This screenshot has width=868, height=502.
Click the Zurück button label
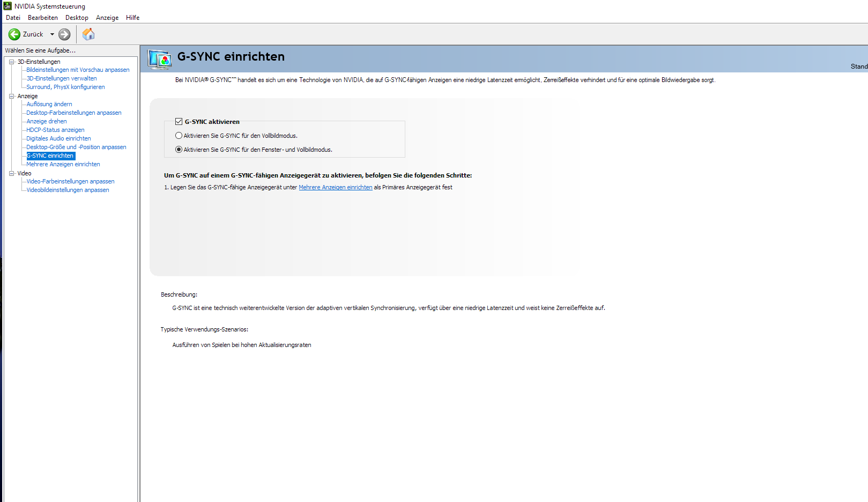click(33, 34)
